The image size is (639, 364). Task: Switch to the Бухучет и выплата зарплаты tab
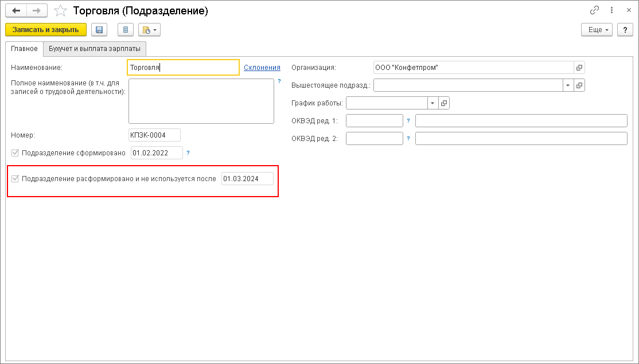point(95,49)
